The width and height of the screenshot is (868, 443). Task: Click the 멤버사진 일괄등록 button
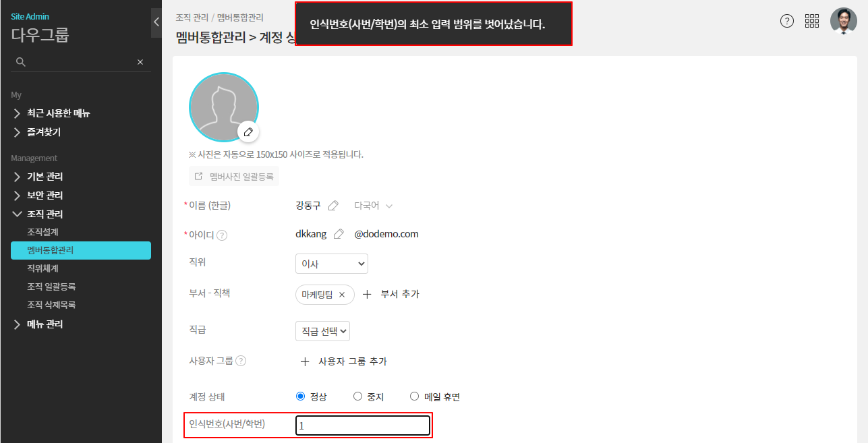pyautogui.click(x=234, y=177)
